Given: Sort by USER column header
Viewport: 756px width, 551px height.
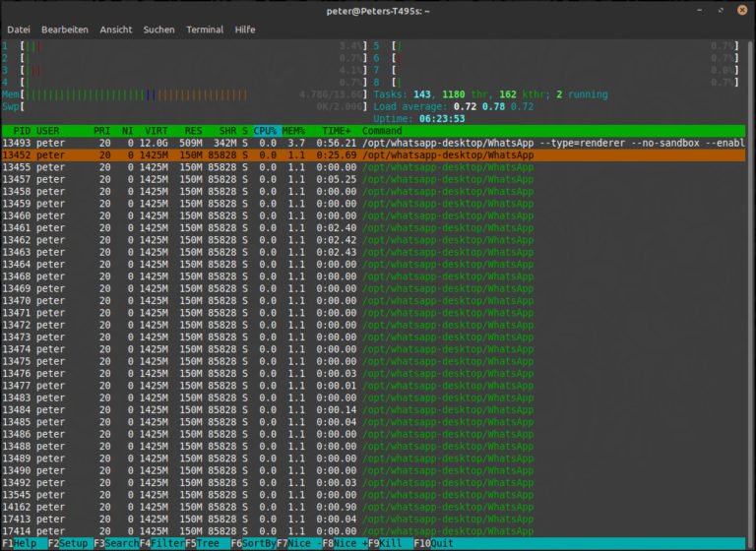Looking at the screenshot, I should tap(47, 131).
